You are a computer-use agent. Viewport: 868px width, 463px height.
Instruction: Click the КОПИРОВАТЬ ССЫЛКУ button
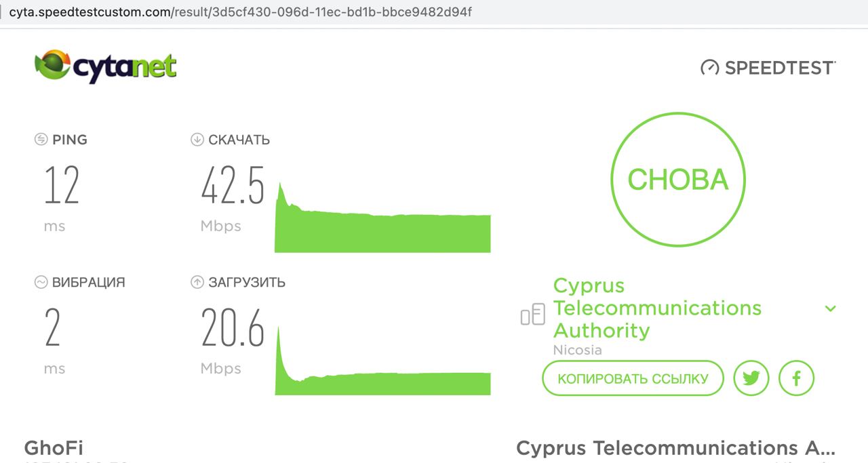tap(633, 378)
